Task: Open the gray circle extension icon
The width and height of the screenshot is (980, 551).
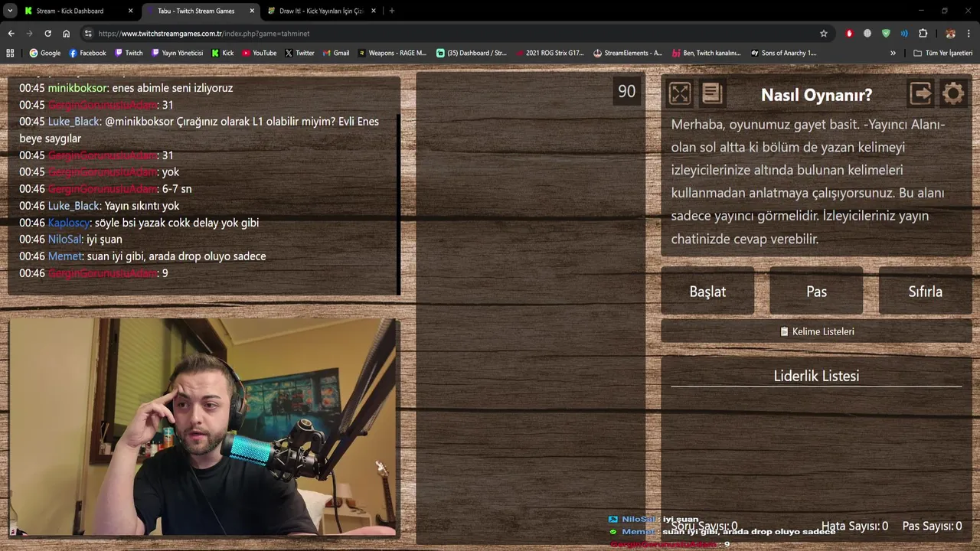Action: tap(867, 34)
